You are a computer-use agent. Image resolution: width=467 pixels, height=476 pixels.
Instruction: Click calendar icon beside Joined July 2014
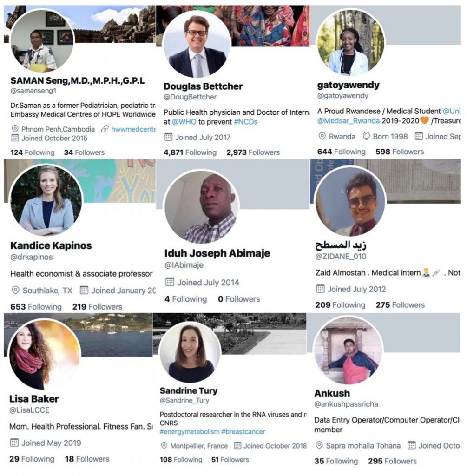(x=170, y=282)
